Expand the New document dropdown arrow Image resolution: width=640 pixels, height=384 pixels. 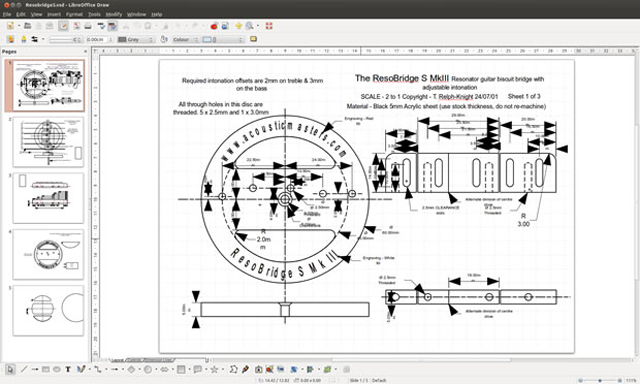19,26
